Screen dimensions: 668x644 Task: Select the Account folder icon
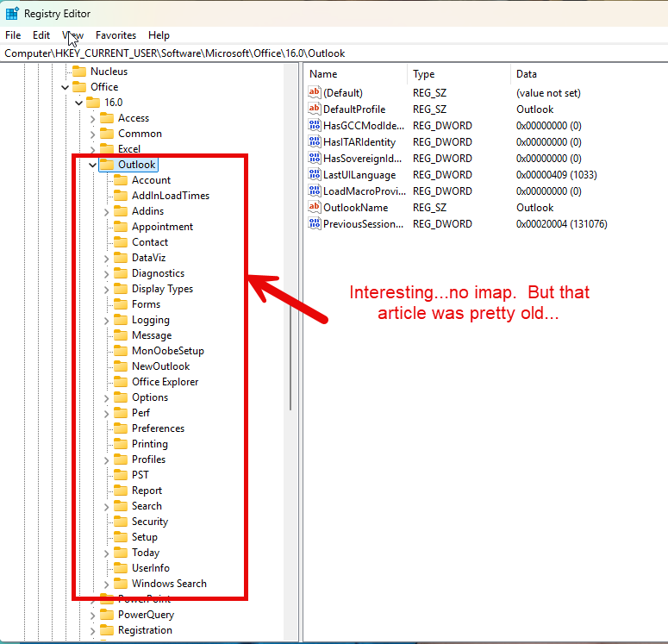[121, 180]
